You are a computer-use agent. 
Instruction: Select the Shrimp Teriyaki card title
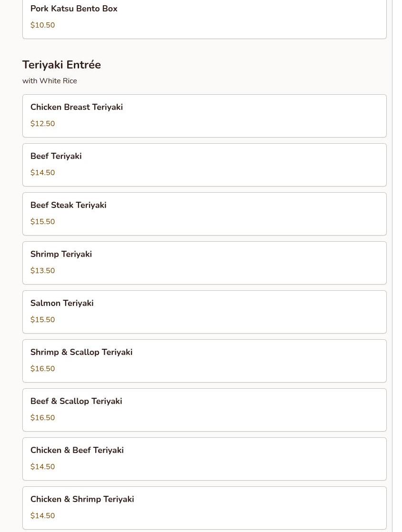coord(61,255)
